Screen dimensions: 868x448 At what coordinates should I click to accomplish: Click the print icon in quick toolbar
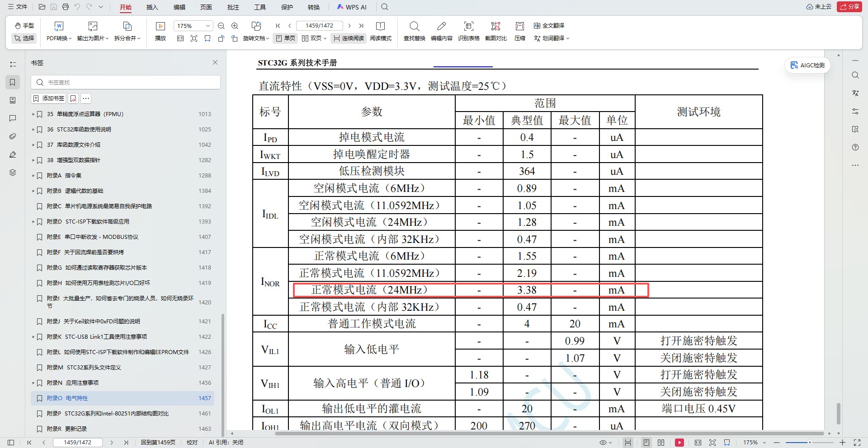click(x=66, y=7)
